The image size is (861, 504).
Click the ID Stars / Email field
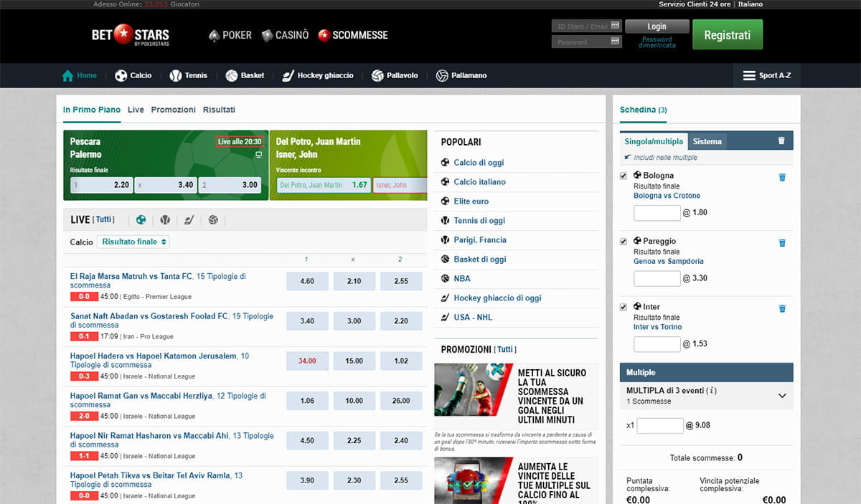coord(586,27)
